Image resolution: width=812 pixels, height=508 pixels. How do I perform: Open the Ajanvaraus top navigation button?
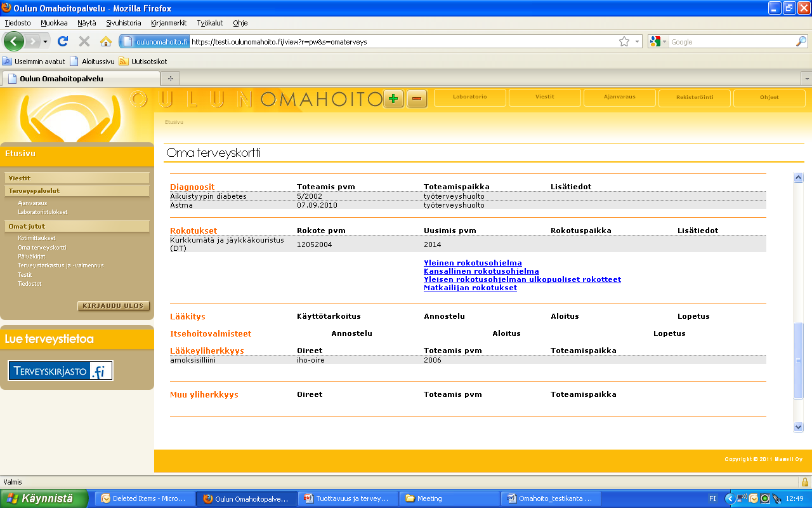coord(619,98)
